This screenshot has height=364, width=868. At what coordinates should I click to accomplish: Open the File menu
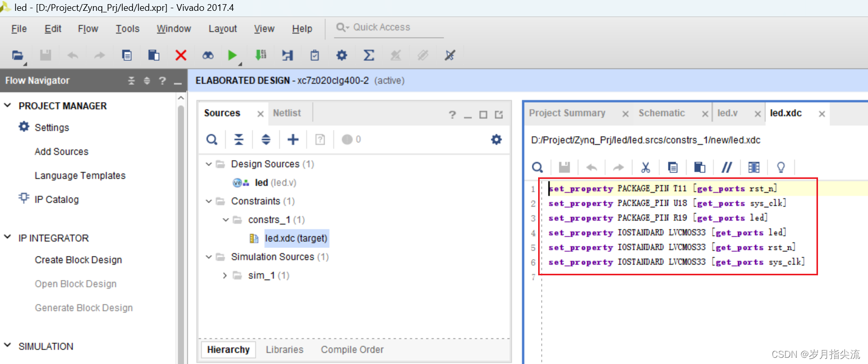19,29
